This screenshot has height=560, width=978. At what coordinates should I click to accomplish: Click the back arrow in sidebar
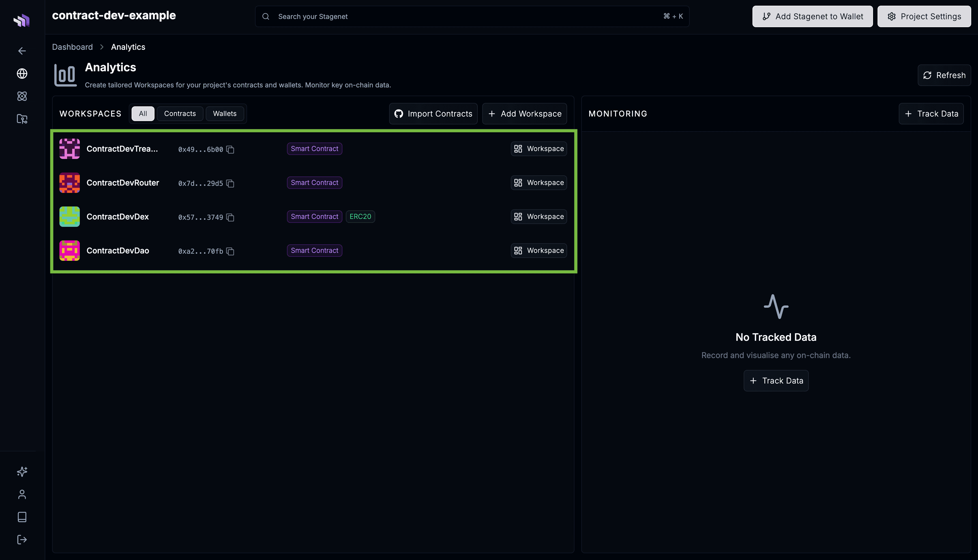(22, 51)
